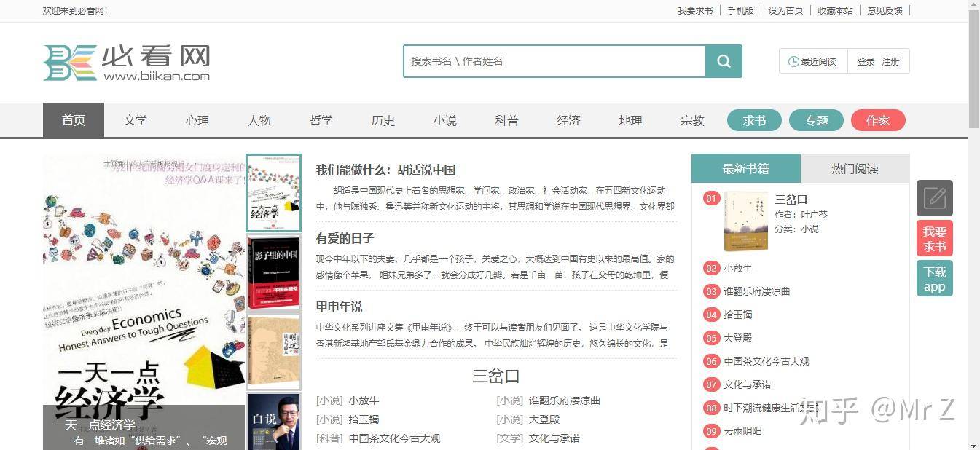Click the vertical scrollbar thumb

tap(973, 70)
